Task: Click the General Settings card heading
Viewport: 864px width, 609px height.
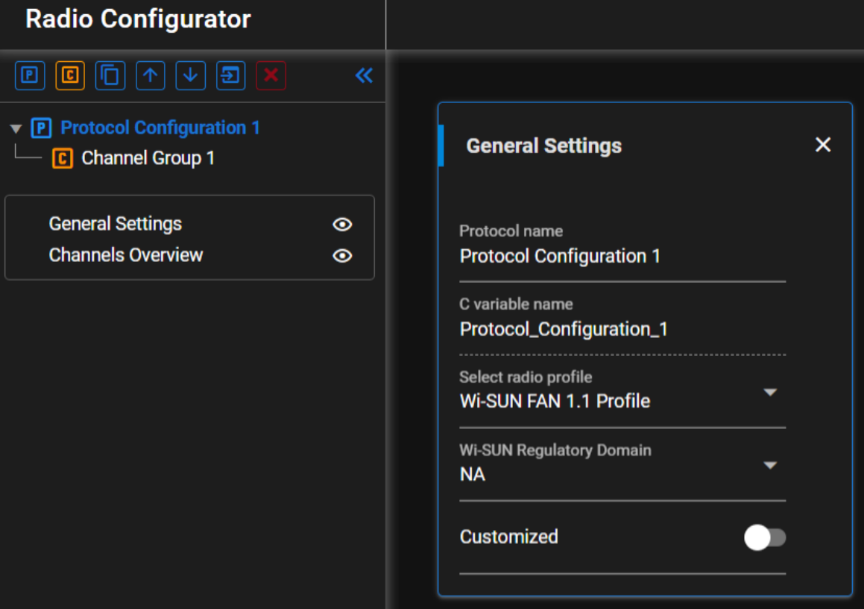Action: coord(544,146)
